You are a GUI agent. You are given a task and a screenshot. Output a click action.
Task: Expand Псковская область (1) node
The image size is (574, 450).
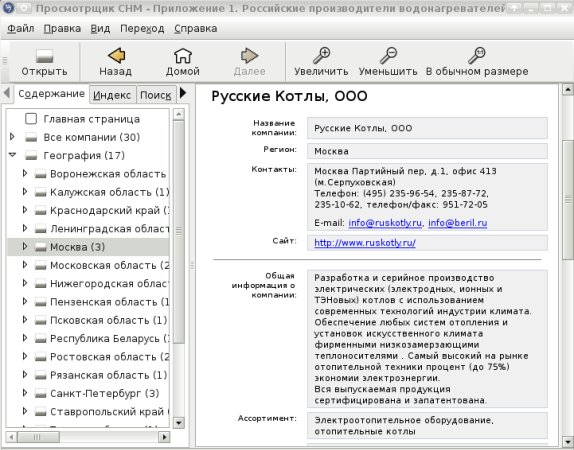25,320
